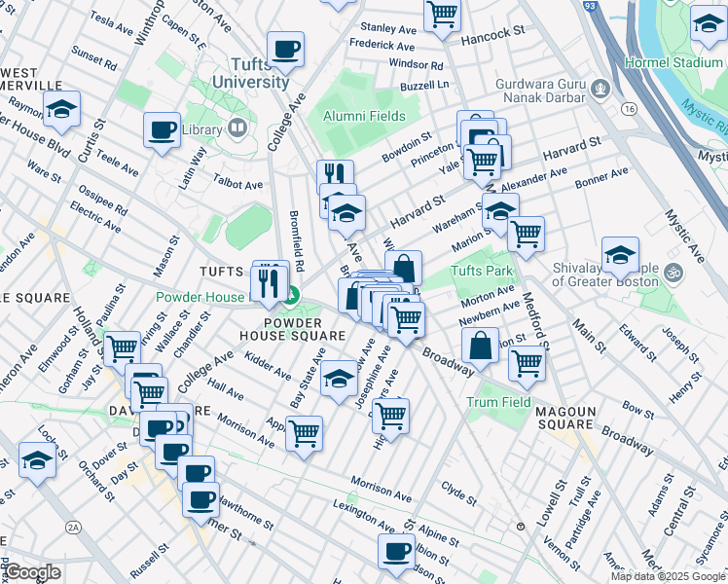Open the shopping cart marker near Yale St
728x584 pixels.
(x=483, y=163)
